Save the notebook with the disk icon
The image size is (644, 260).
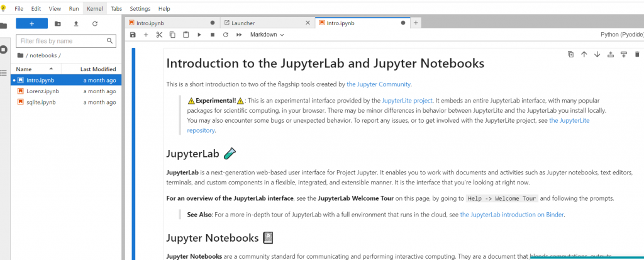(x=133, y=35)
